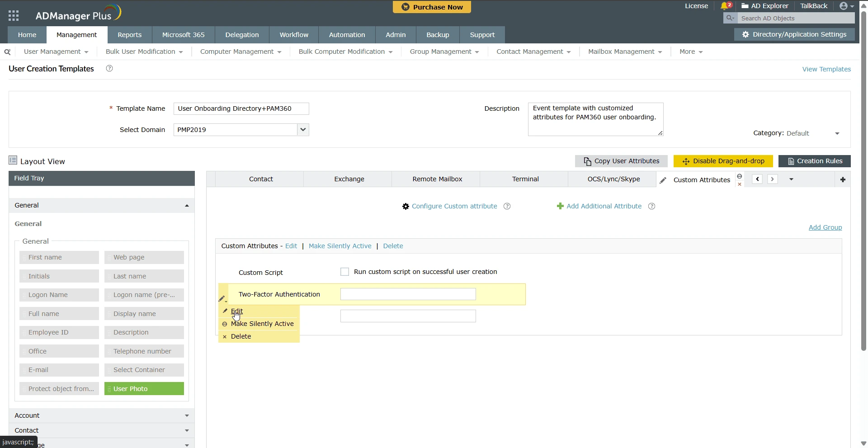The width and height of the screenshot is (868, 448).
Task: Click Make Silently Active in the context menu
Action: (262, 324)
